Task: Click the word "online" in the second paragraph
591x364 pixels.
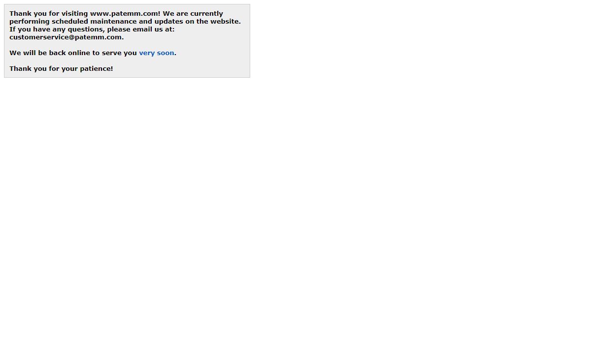Action: [x=79, y=53]
